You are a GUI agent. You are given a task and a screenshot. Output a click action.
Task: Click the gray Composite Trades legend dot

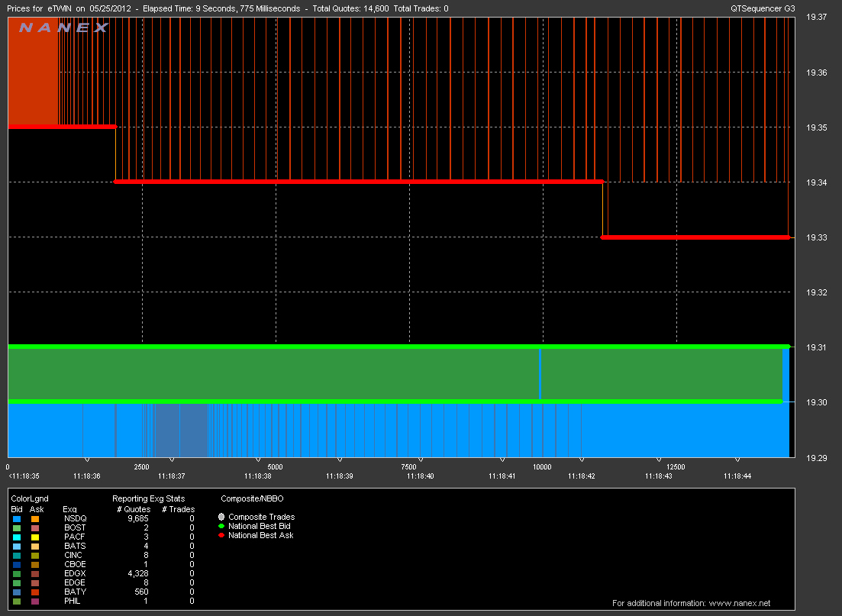tap(221, 517)
